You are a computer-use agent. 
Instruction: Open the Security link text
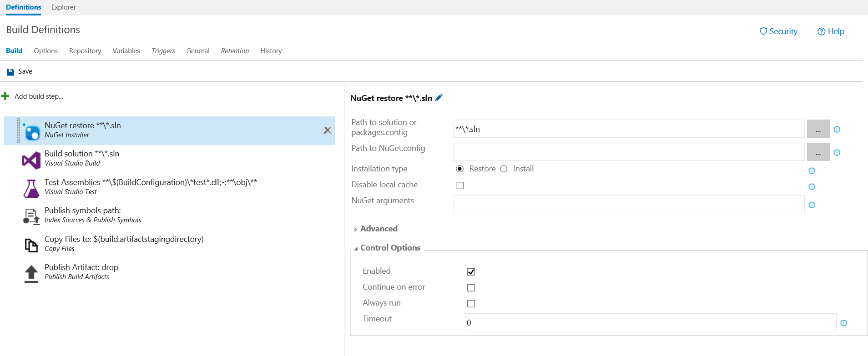[783, 31]
